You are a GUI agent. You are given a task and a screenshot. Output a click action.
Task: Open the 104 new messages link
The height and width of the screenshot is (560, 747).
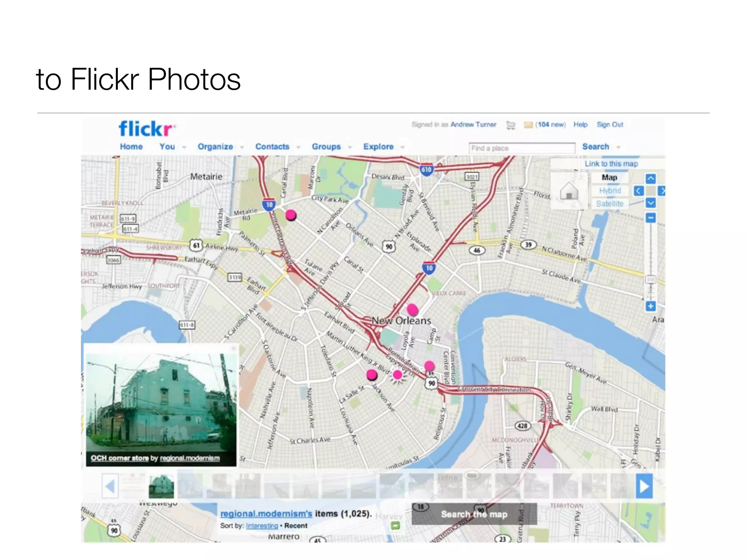tap(550, 125)
